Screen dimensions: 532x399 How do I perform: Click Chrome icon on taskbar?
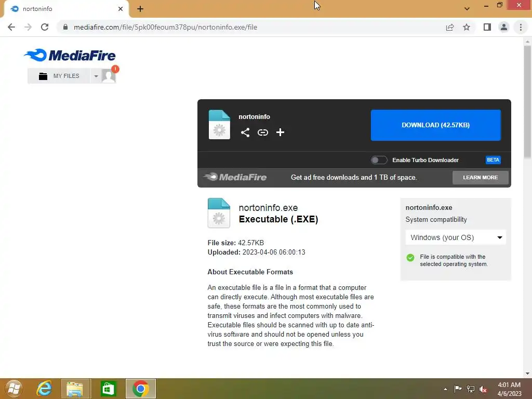[x=140, y=389]
